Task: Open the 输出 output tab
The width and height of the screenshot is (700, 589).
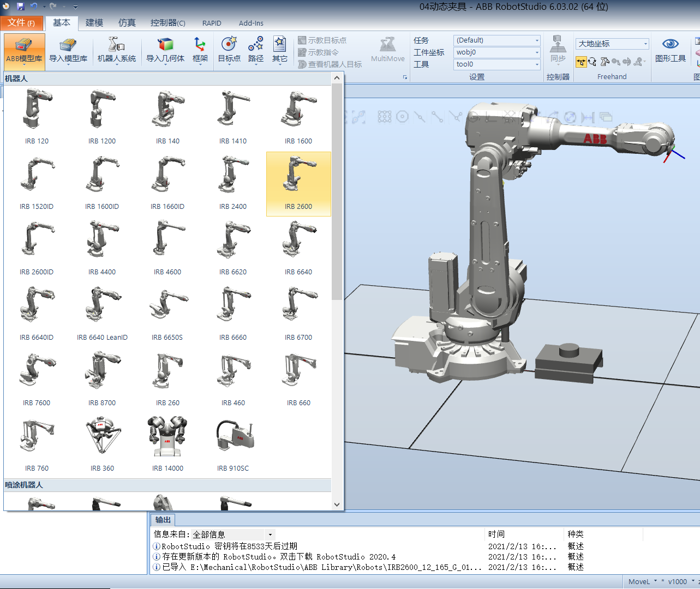Action: click(163, 520)
